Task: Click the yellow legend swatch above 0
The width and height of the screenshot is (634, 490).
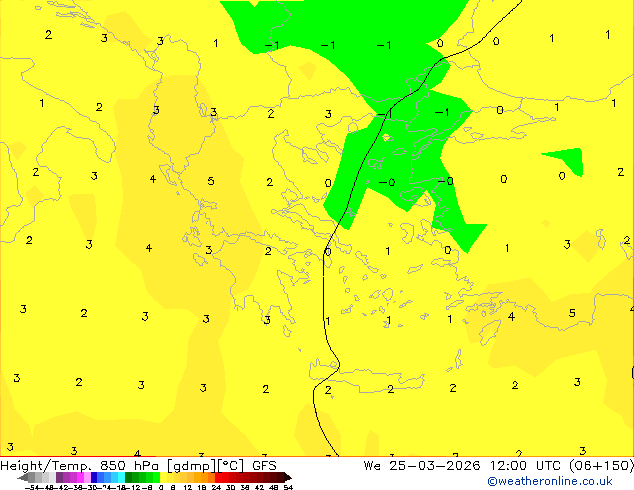Action: (163, 477)
